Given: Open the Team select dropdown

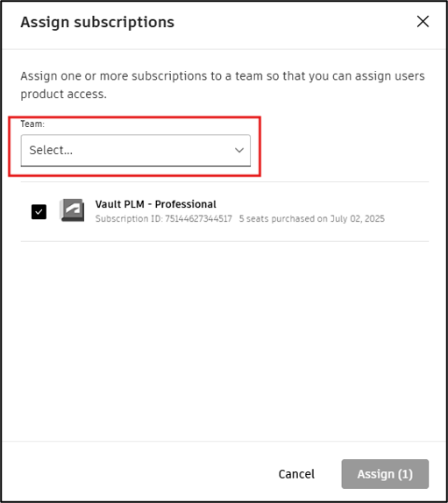Looking at the screenshot, I should 135,150.
